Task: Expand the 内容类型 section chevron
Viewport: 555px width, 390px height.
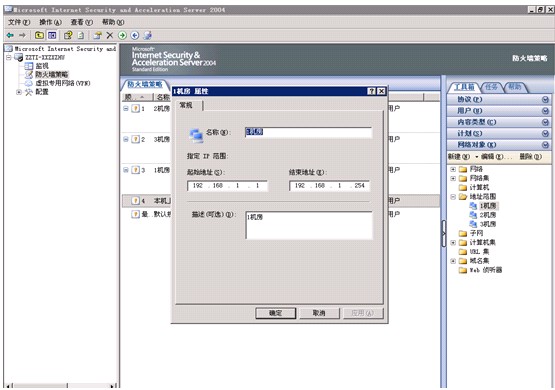Action: tap(545, 122)
